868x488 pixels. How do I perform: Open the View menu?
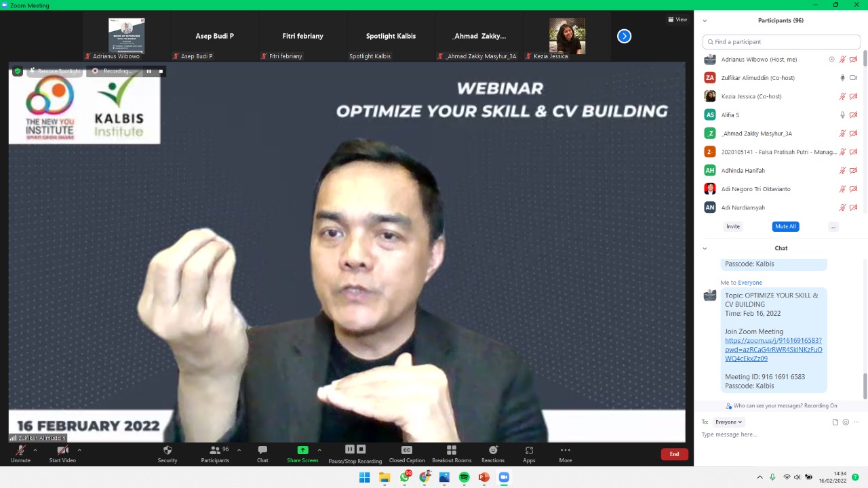(x=677, y=20)
